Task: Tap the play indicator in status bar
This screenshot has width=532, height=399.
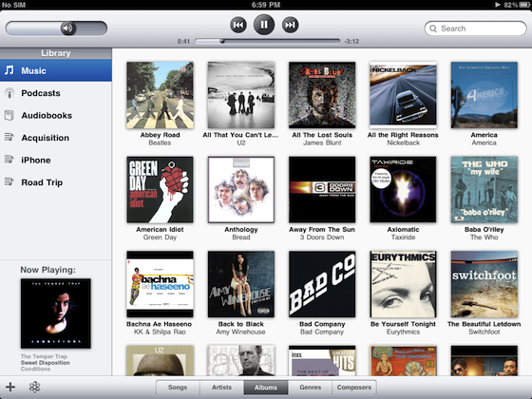Action: [x=498, y=5]
